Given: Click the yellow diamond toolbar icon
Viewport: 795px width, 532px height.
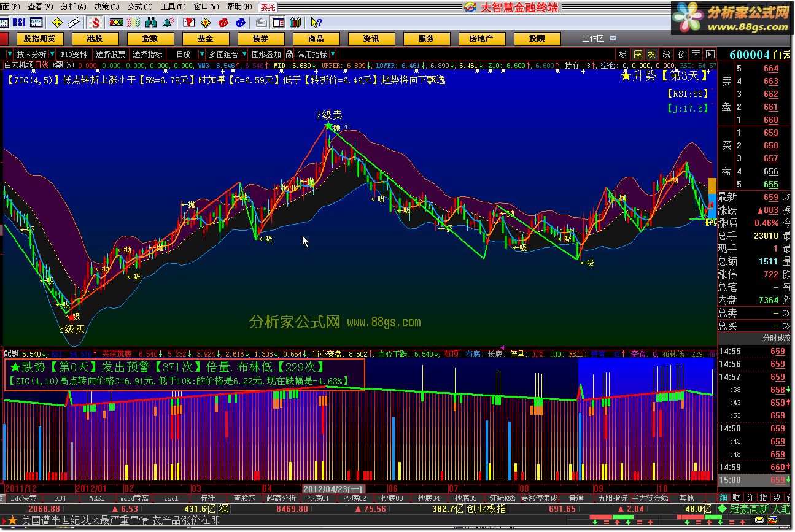Looking at the screenshot, I should click(206, 23).
